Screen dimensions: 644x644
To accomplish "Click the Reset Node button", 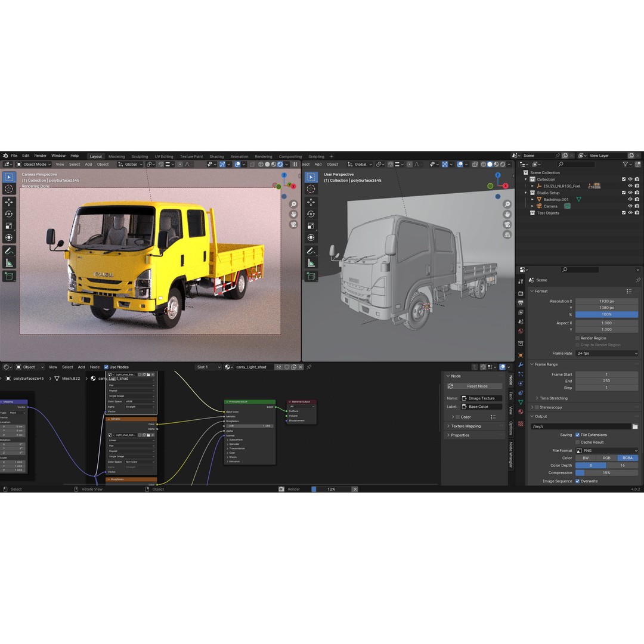I will pyautogui.click(x=475, y=386).
